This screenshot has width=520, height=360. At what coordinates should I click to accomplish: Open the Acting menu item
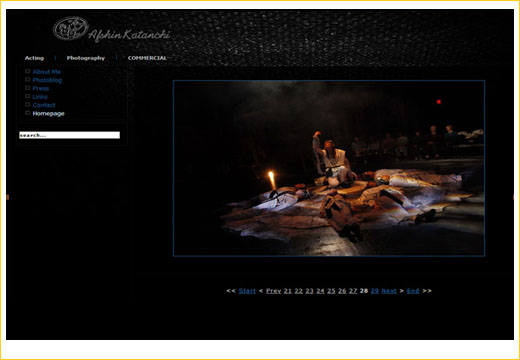34,58
